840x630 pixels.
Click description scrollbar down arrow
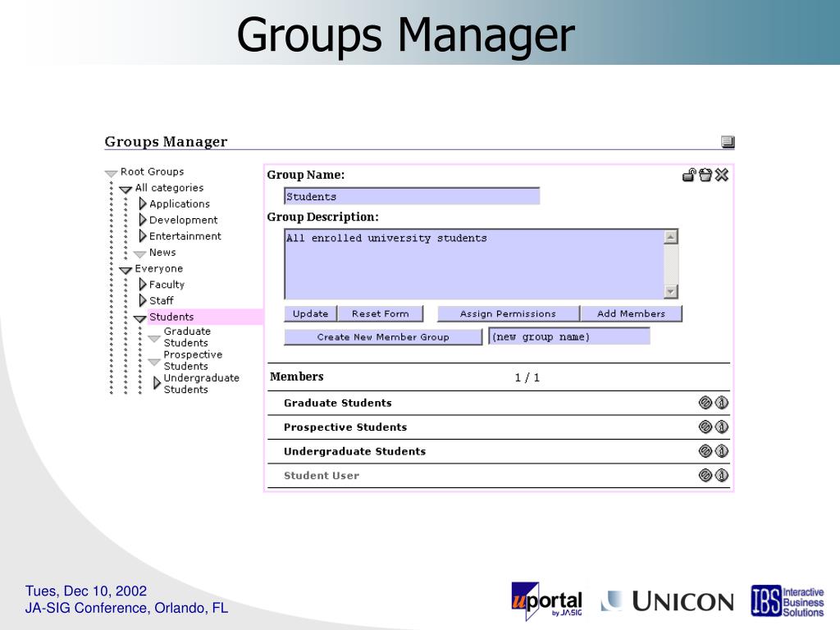click(x=671, y=291)
